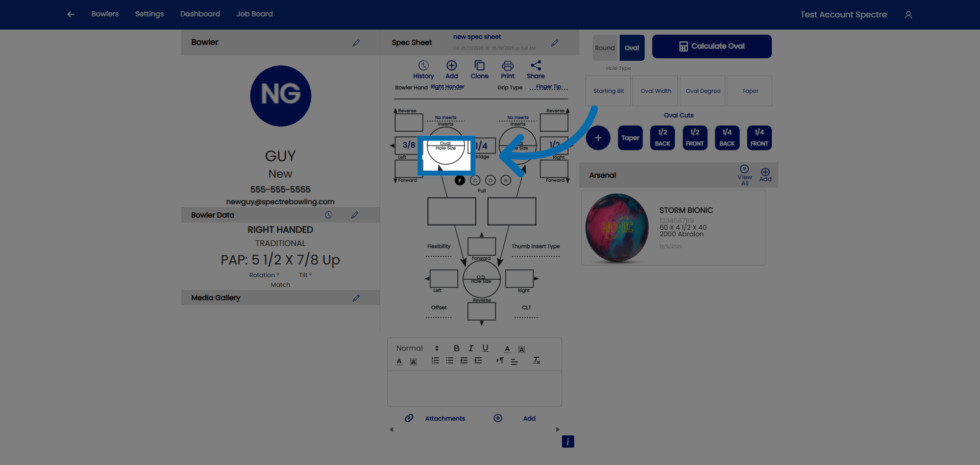Decrease indent in the notes editor

click(464, 361)
